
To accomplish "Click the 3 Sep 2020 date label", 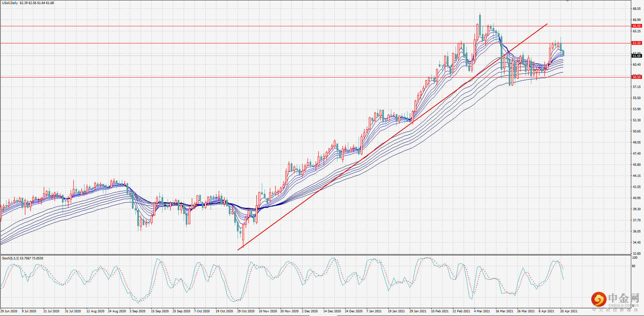I will [x=138, y=311].
